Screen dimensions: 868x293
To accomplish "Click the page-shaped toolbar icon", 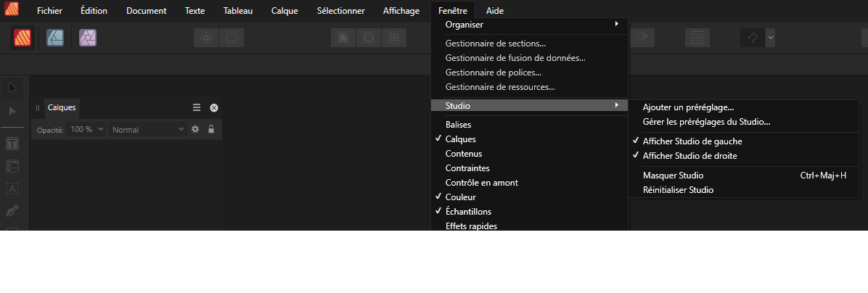I will pos(343,38).
